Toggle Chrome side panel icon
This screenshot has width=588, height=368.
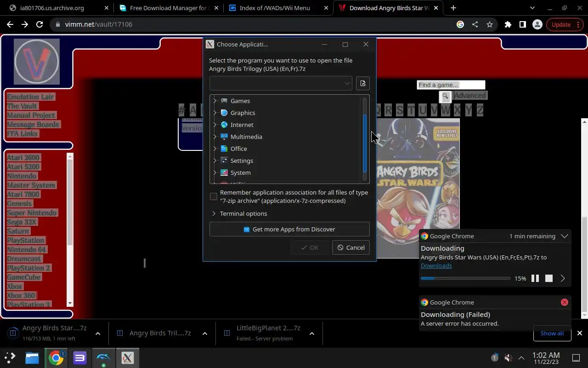522,24
